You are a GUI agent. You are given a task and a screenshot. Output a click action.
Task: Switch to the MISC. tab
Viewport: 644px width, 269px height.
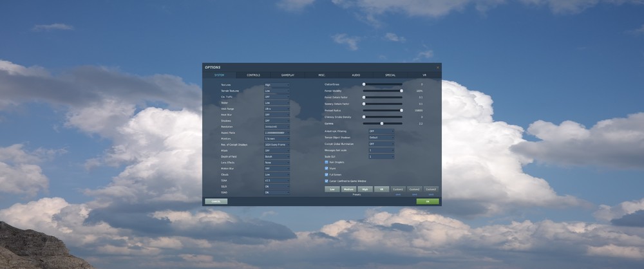[321, 75]
